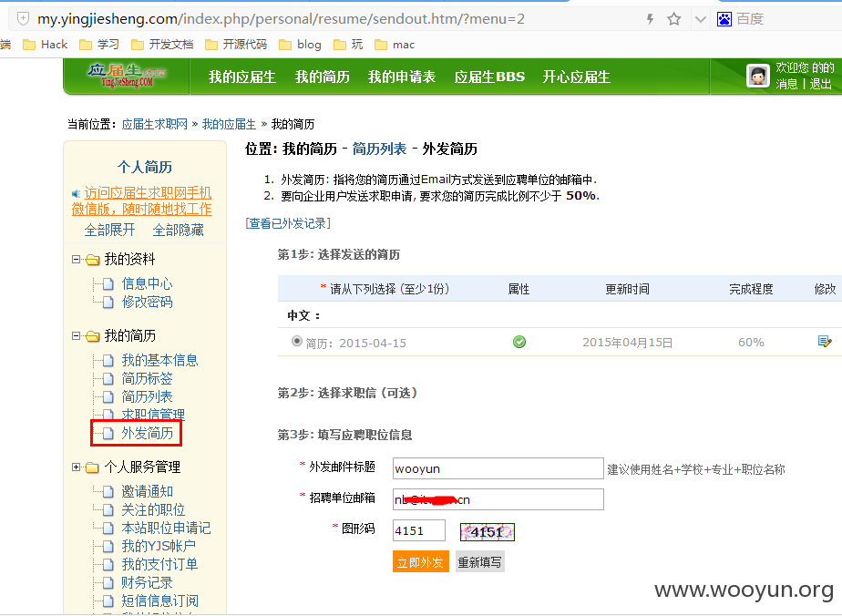The width and height of the screenshot is (842, 616).
Task: Click the 我的简历 folder icon in sidebar
Action: [x=93, y=336]
